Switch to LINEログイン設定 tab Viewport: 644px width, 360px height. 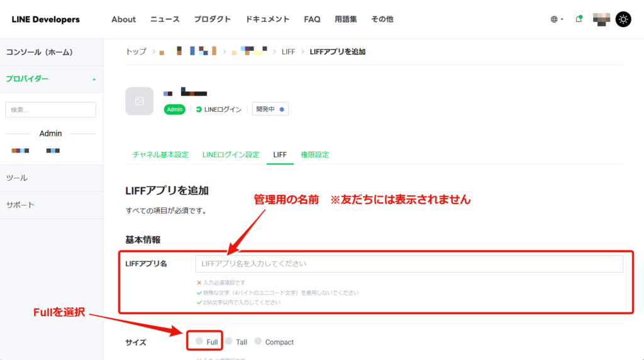(231, 155)
